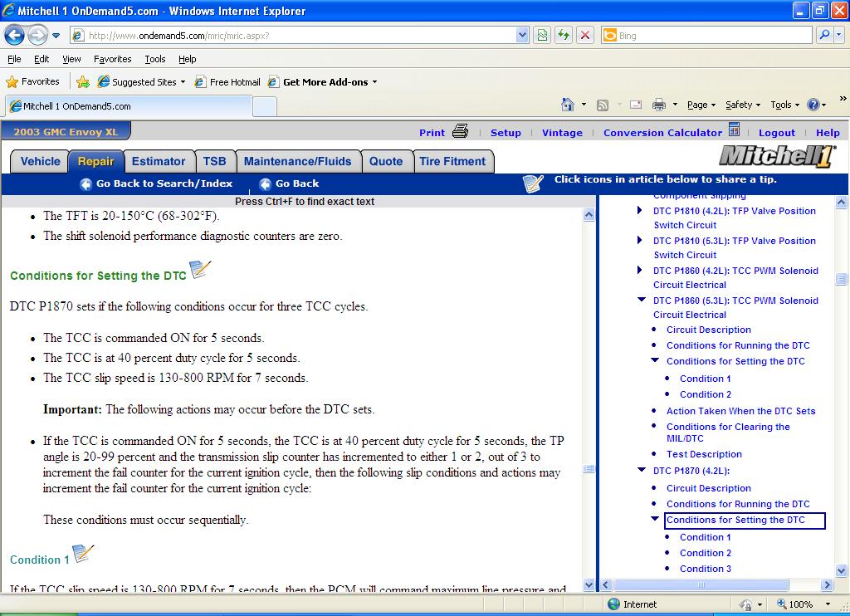Image resolution: width=850 pixels, height=616 pixels.
Task: Click the Favorites star button
Action: click(32, 82)
